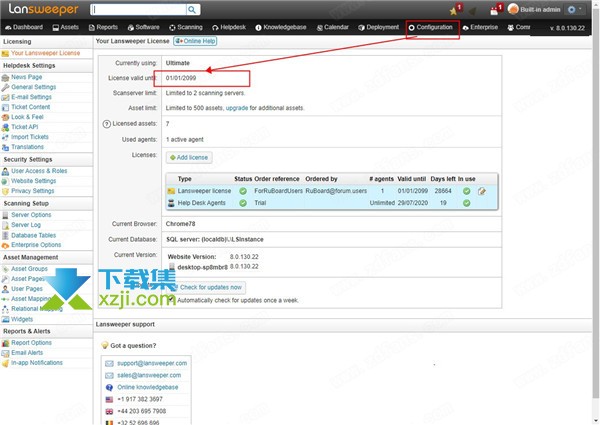Open News Page settings

[26, 77]
